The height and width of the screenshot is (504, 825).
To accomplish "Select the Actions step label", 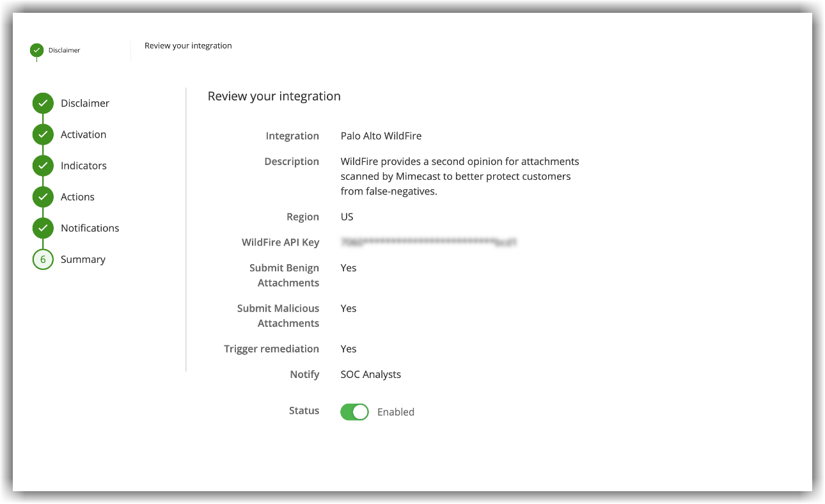I will pyautogui.click(x=77, y=197).
